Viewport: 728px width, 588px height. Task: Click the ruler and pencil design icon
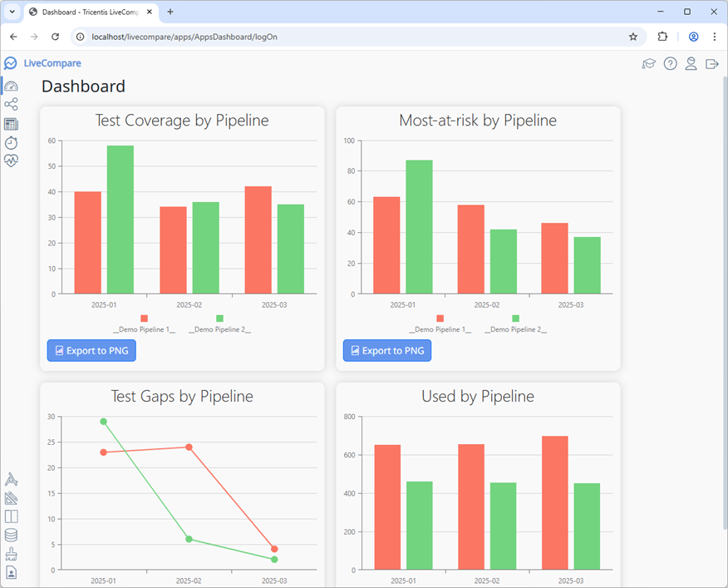tap(11, 497)
